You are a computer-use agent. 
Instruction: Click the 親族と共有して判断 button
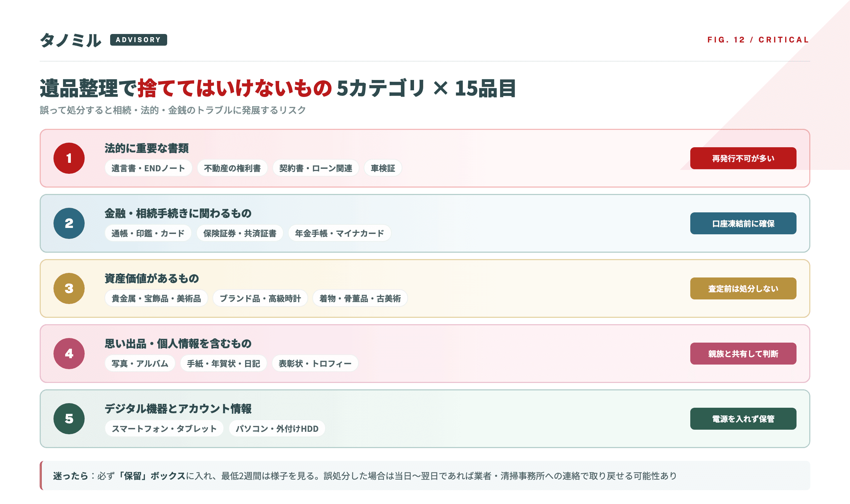click(x=743, y=354)
